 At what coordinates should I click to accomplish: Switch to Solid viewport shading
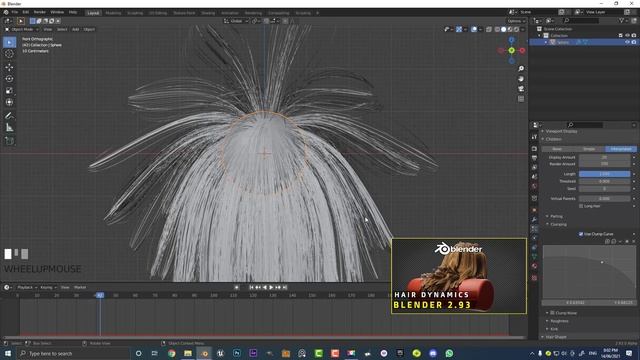coord(503,29)
